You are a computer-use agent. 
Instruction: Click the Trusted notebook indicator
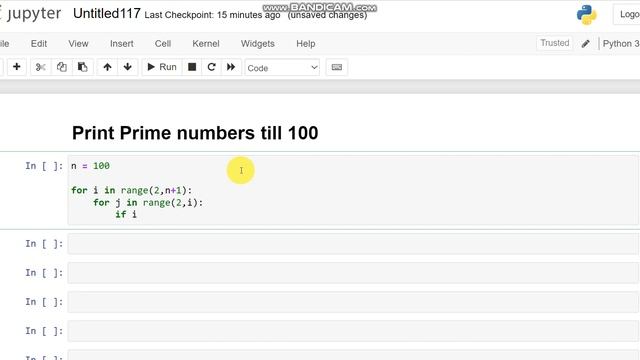(x=554, y=43)
